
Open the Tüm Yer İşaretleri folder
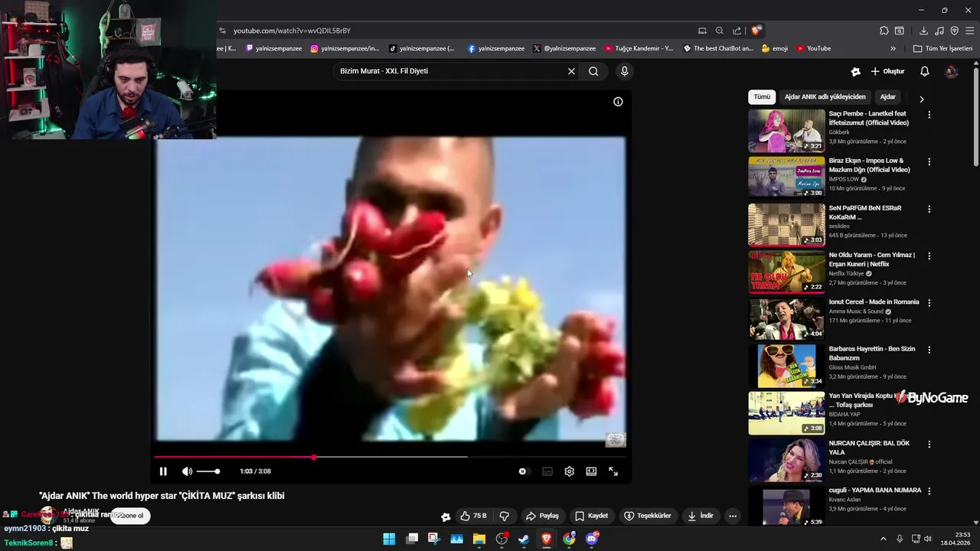[942, 48]
